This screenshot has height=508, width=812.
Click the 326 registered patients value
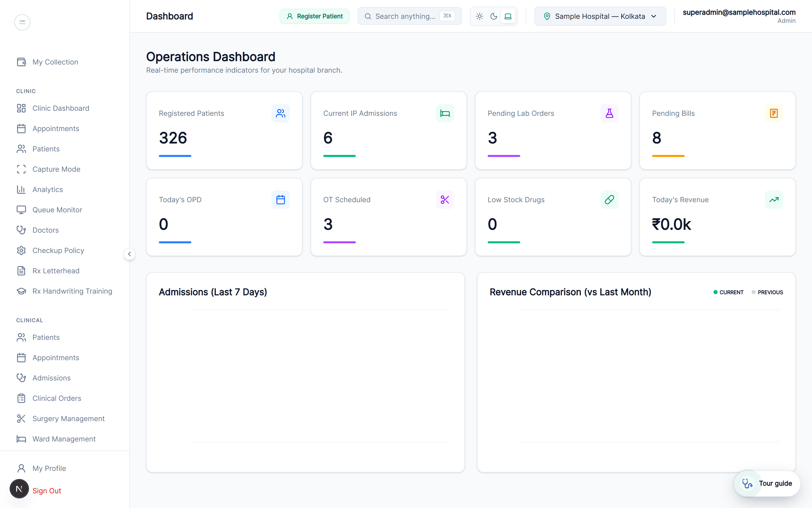[x=173, y=138]
